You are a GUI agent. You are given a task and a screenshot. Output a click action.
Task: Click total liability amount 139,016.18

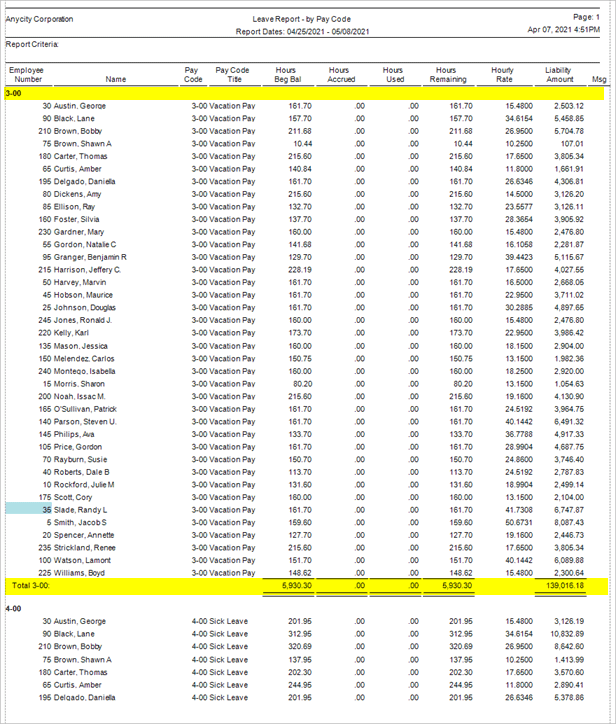pyautogui.click(x=565, y=585)
